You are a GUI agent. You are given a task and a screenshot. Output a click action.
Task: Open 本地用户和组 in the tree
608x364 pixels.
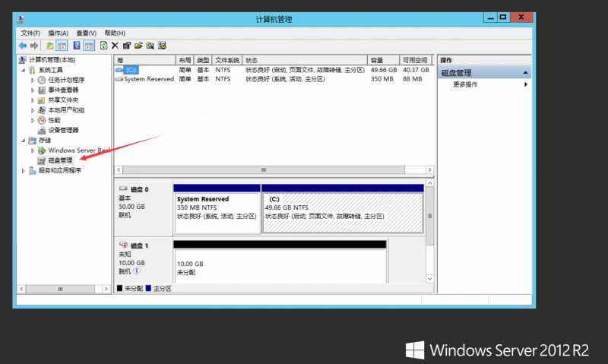(x=66, y=110)
